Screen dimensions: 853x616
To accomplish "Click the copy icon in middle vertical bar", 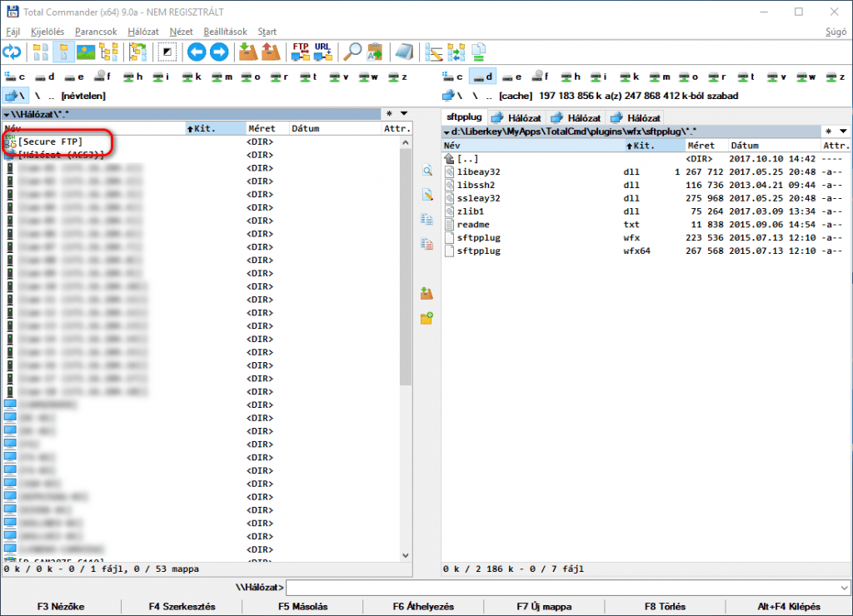I will 427,219.
